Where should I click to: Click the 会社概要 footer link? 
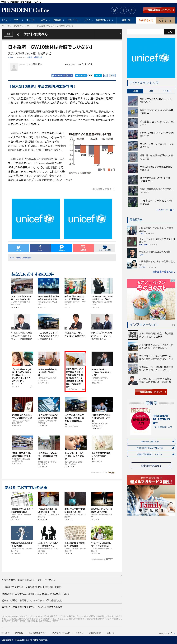tap(5, 633)
